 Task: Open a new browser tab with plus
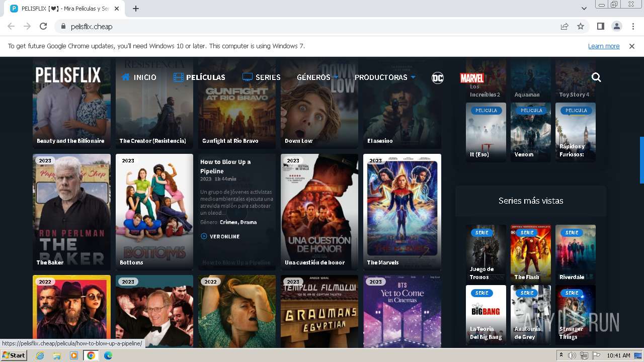[x=136, y=9]
